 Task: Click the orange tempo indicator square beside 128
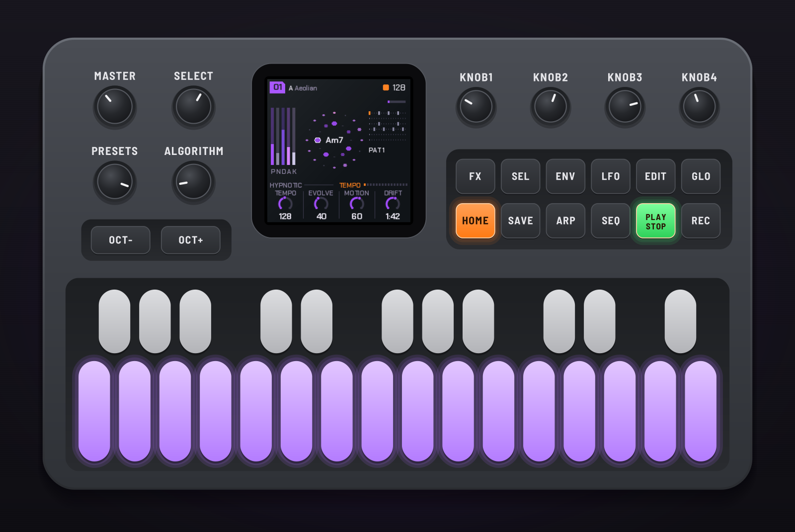[386, 87]
